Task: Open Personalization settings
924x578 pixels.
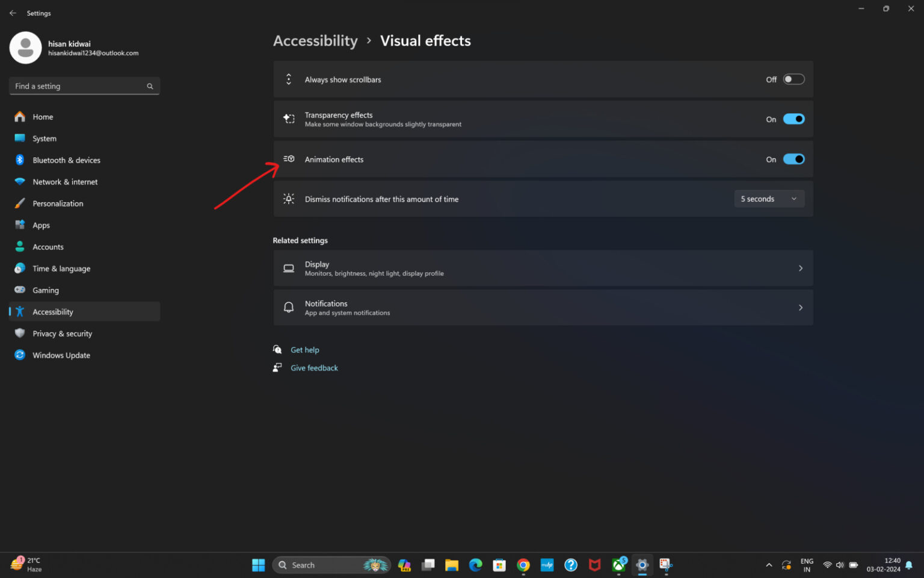Action: tap(58, 203)
